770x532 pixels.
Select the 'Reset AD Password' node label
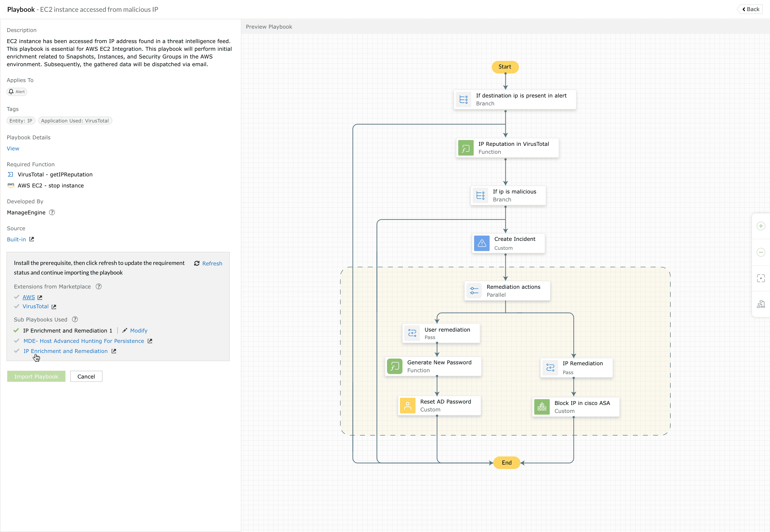click(x=445, y=402)
